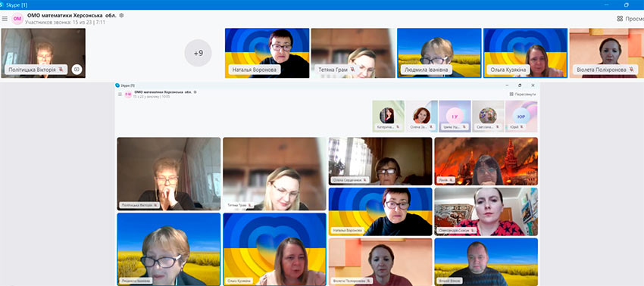Select Олександра's video tile with red star-patterned top
Screen dimensions: 644x286
tap(486, 212)
